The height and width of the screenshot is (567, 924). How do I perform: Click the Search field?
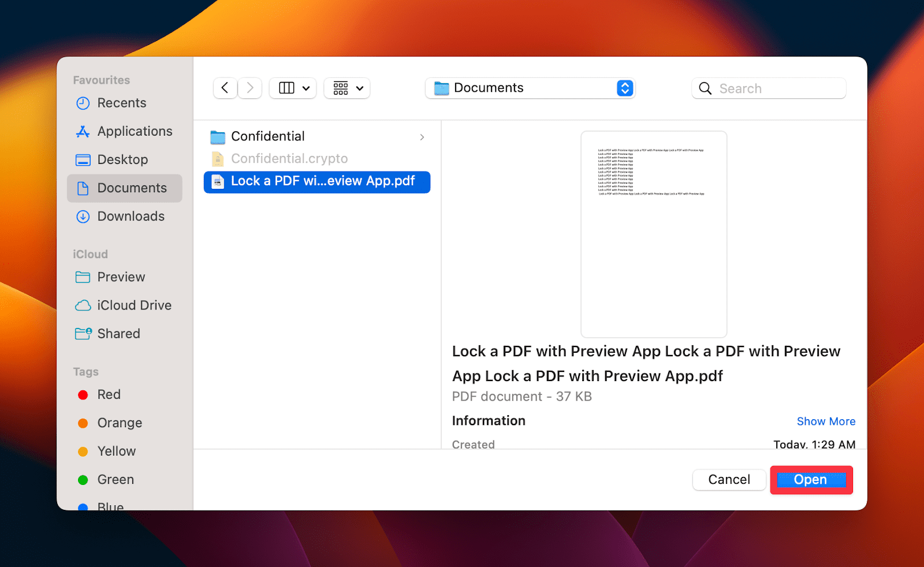[769, 88]
